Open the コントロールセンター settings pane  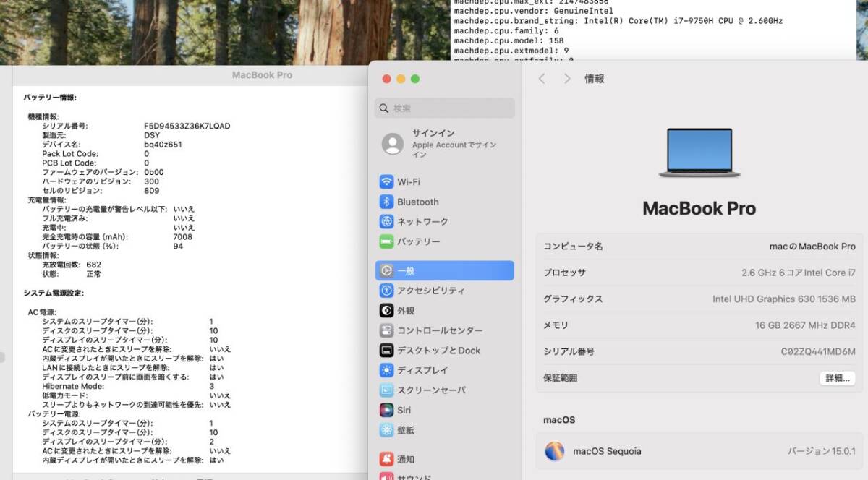(x=438, y=330)
